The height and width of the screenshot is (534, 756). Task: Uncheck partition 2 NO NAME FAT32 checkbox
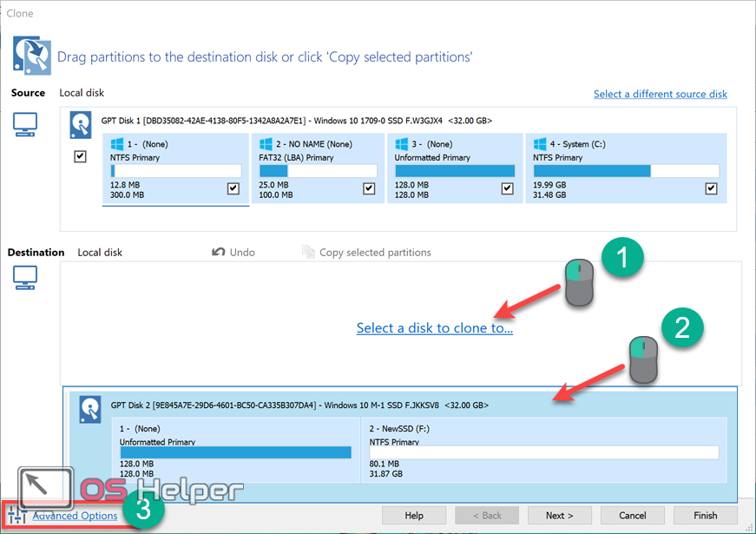(x=369, y=188)
